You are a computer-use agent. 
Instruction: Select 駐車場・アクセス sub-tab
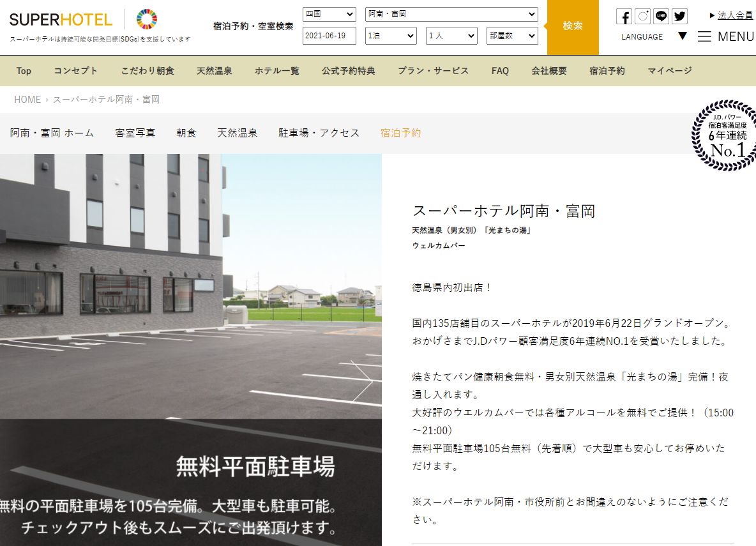pyautogui.click(x=319, y=133)
